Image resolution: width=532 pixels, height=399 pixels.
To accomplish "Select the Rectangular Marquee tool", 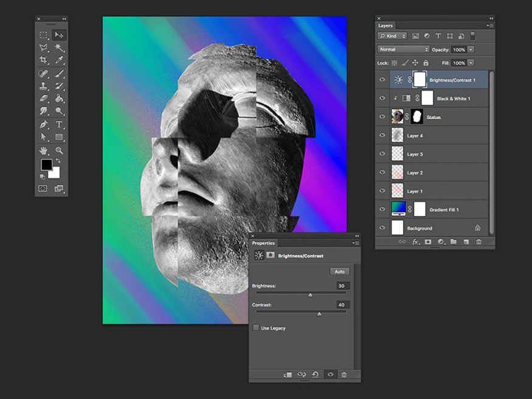I will click(43, 35).
